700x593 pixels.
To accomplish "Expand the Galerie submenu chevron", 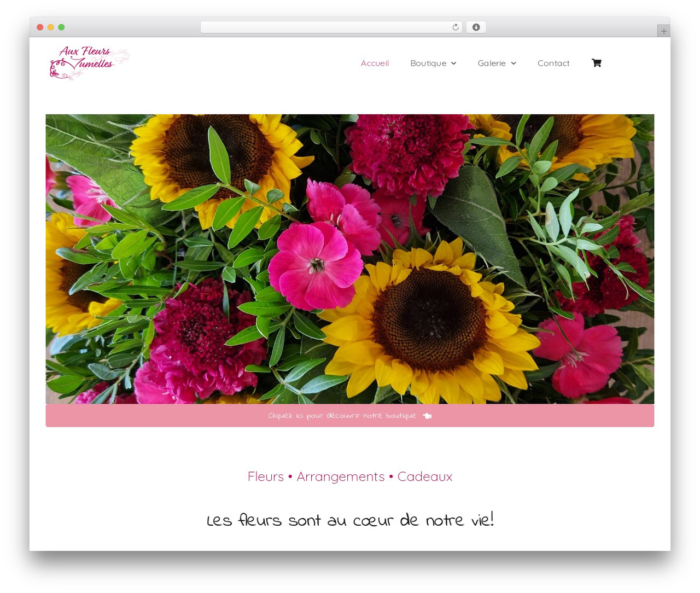I will coord(513,63).
